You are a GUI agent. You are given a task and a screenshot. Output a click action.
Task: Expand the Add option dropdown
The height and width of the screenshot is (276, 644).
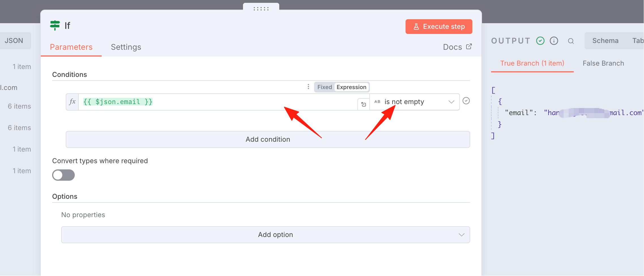pos(266,235)
